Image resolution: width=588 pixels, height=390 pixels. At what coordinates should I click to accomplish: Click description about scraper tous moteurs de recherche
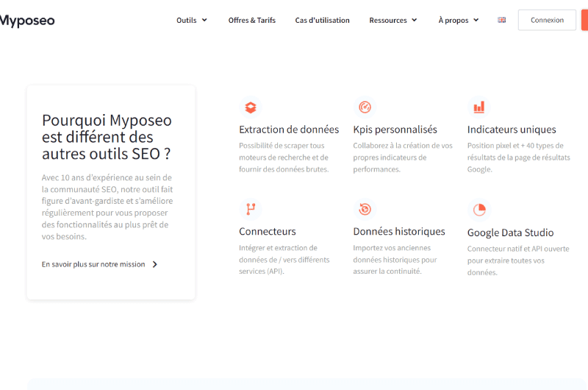tap(284, 157)
